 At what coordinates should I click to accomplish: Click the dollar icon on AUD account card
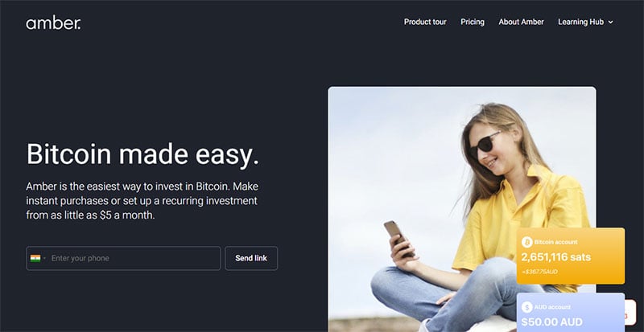tap(527, 307)
